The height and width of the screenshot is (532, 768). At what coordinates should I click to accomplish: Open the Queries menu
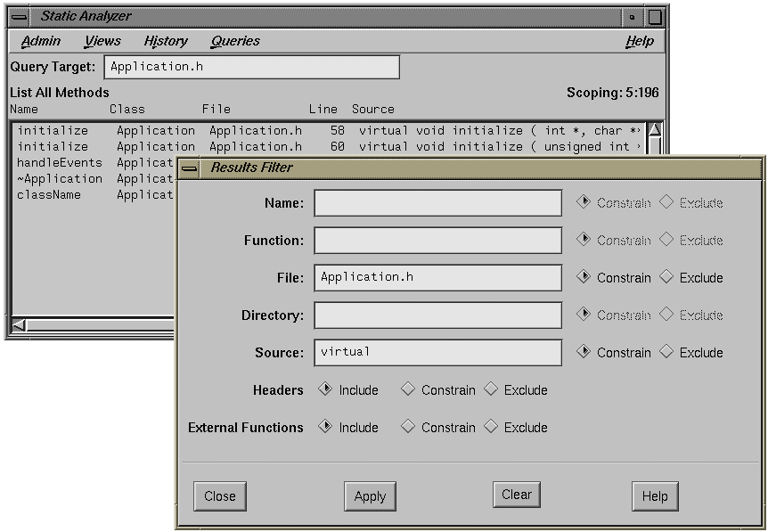click(x=234, y=41)
